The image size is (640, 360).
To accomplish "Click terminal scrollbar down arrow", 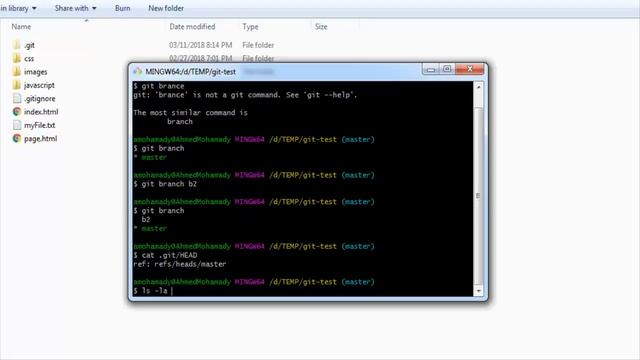I will (x=478, y=291).
